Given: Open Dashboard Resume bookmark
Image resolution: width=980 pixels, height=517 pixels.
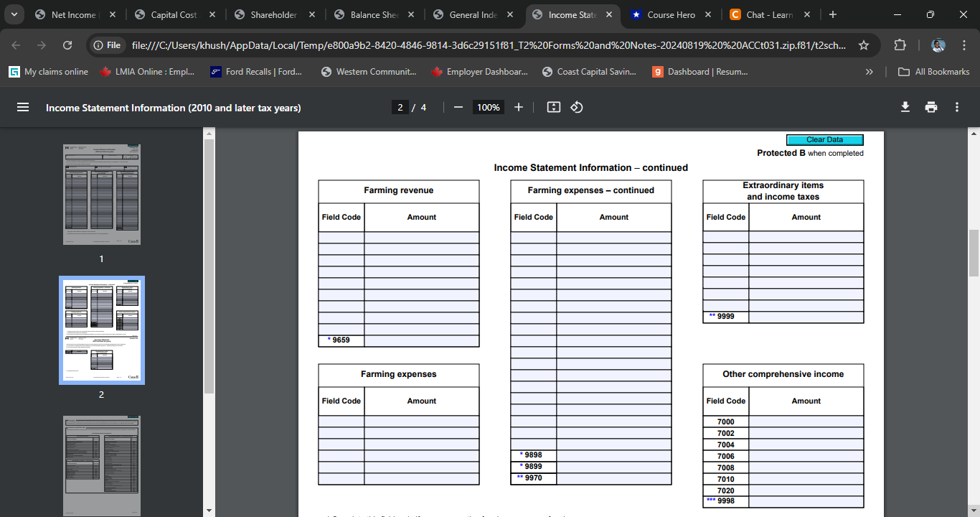Looking at the screenshot, I should (x=700, y=72).
